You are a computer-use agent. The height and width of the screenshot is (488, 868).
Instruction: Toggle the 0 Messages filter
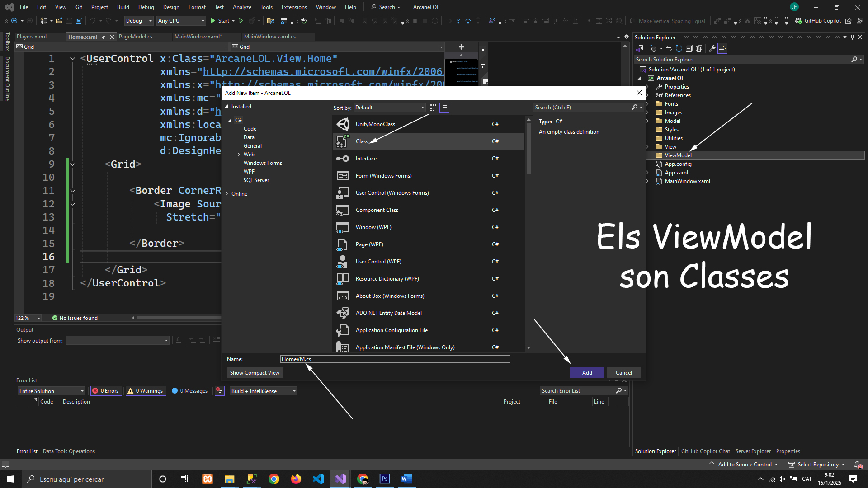(189, 391)
